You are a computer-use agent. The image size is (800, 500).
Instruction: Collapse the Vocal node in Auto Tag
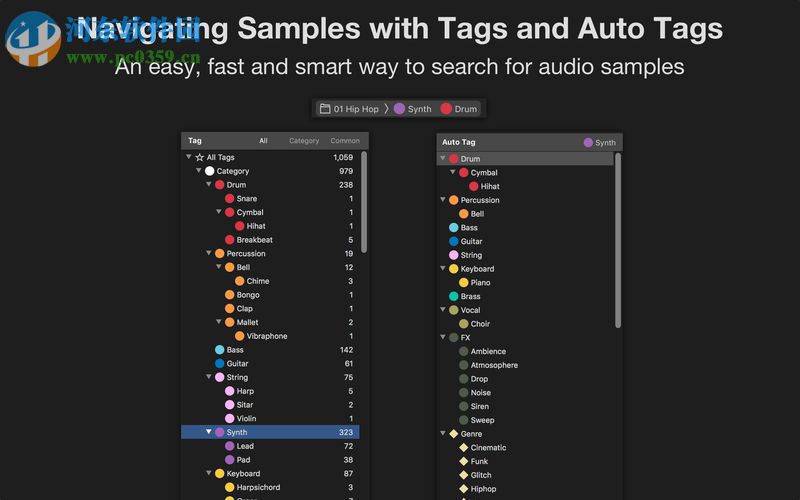tap(443, 310)
